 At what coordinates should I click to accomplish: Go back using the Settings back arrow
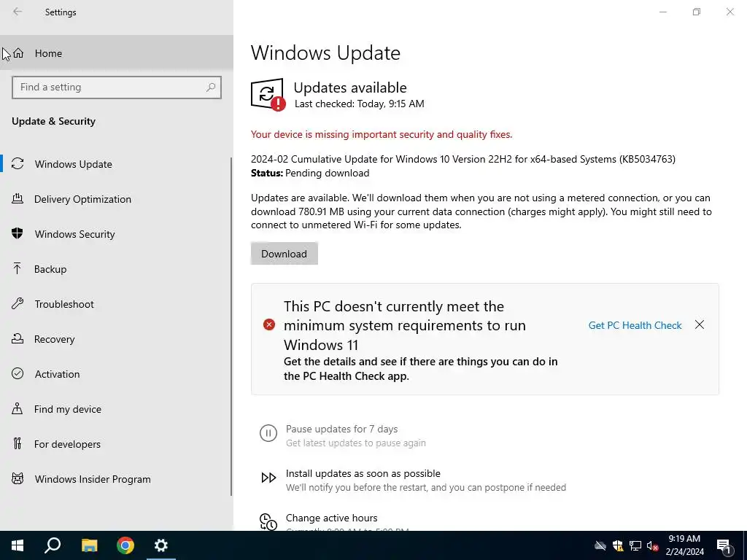point(18,12)
